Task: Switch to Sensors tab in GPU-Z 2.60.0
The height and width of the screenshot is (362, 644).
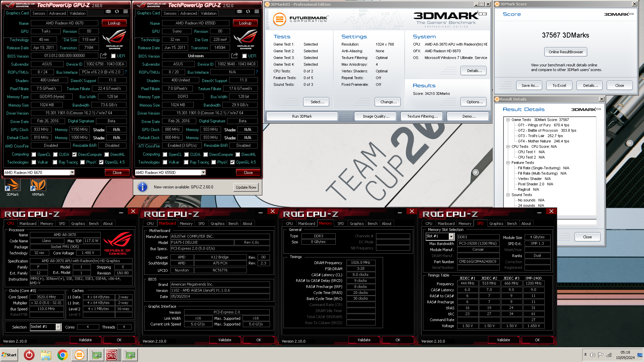Action: [39, 13]
